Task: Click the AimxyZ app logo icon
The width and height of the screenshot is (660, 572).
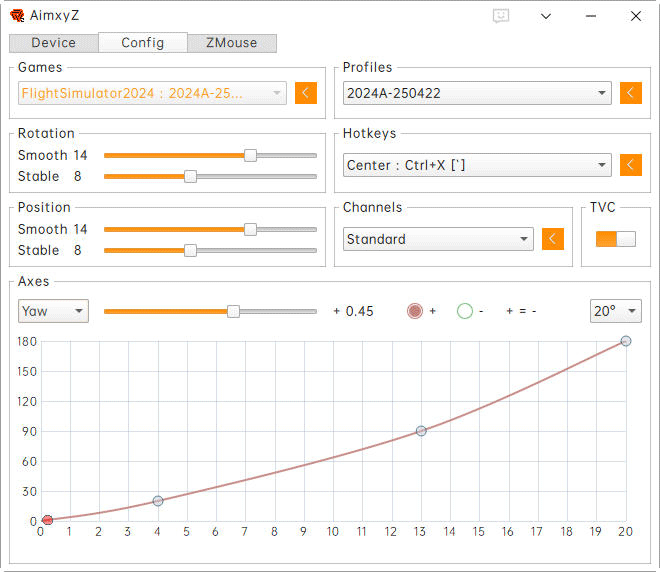Action: click(17, 16)
